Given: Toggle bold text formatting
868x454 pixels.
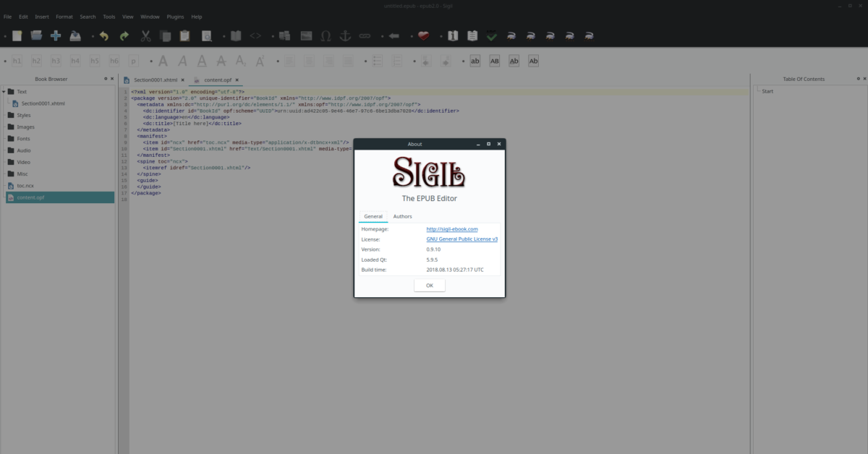Looking at the screenshot, I should [x=163, y=61].
